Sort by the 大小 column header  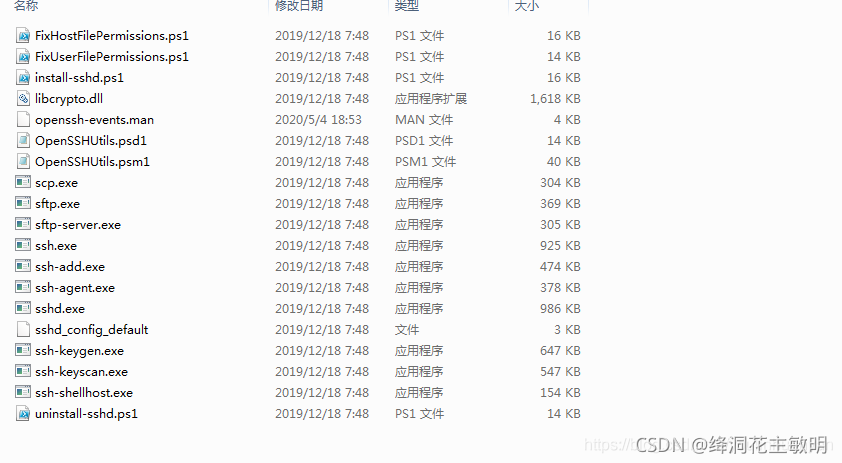(x=527, y=6)
